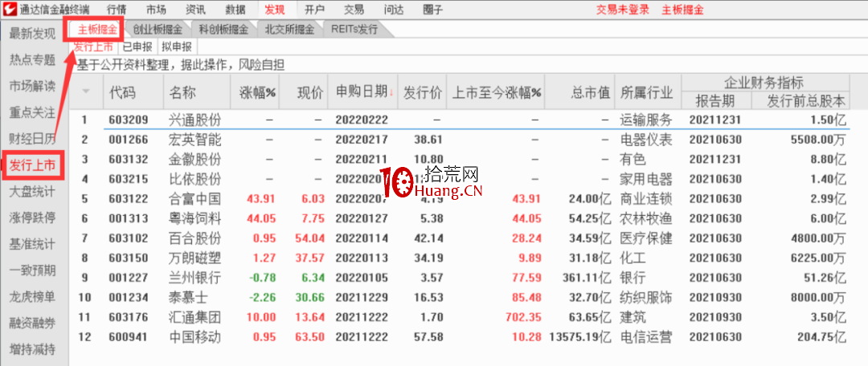Open 财经日历 in sidebar
868x366 pixels.
(32, 138)
